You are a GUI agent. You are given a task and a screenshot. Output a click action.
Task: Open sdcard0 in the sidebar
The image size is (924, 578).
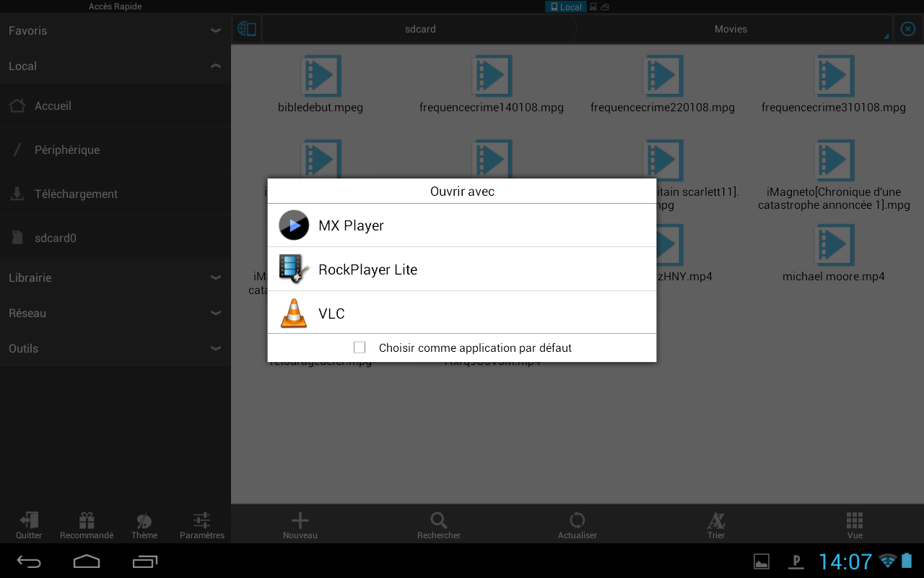tap(115, 238)
